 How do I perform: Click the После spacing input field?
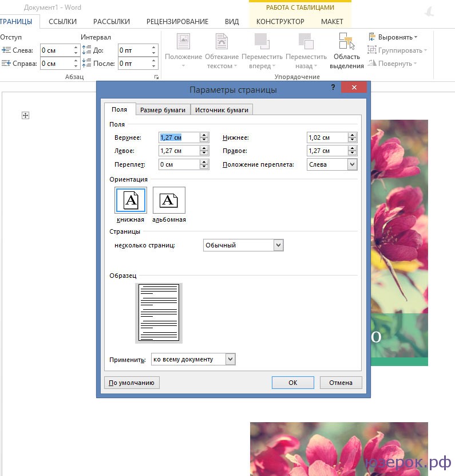coord(134,64)
